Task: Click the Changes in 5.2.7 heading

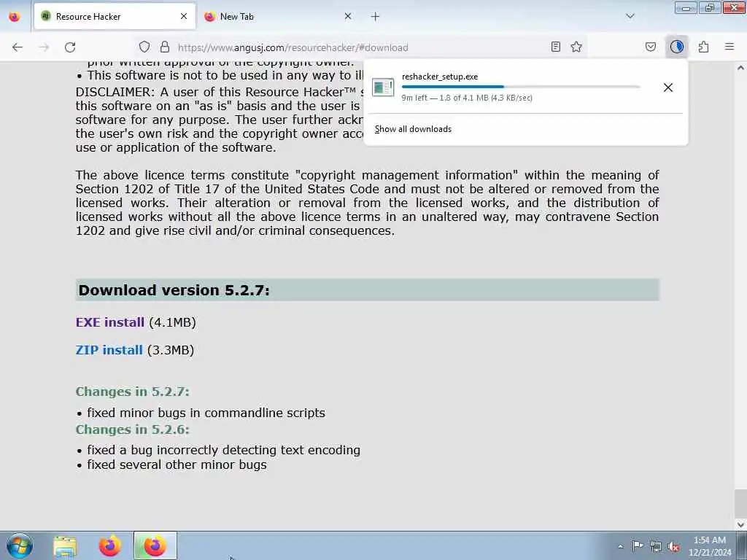Action: coord(133,392)
